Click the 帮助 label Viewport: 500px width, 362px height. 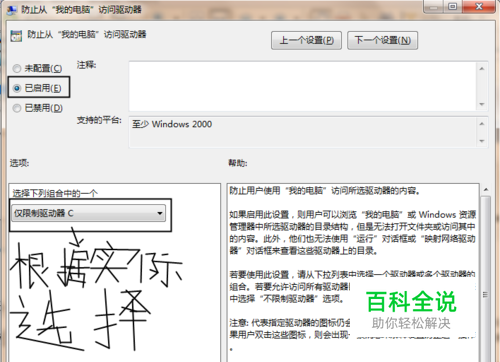(x=238, y=163)
